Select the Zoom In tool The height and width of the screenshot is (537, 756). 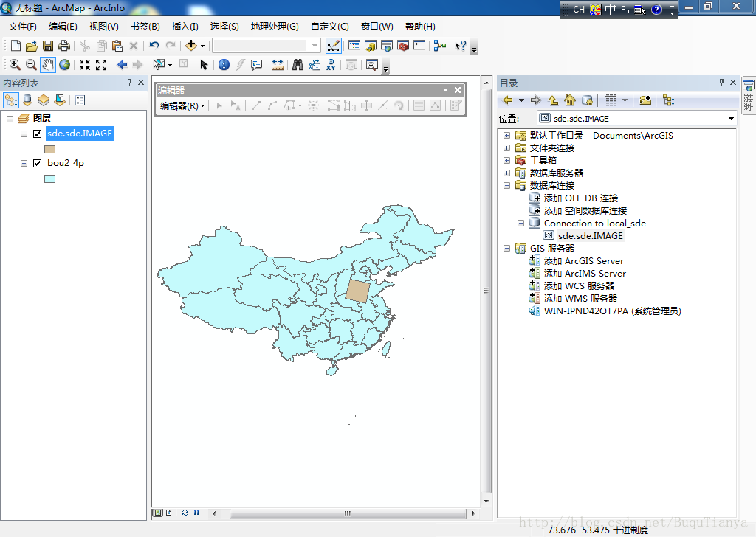coord(15,65)
